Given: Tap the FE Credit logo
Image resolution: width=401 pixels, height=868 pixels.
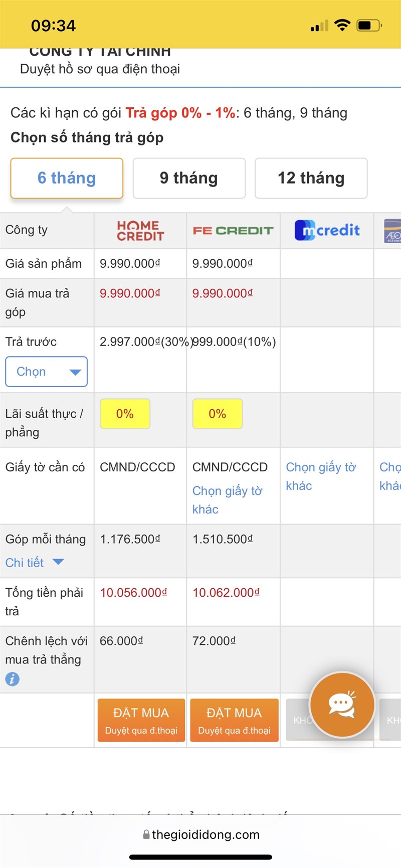Looking at the screenshot, I should pyautogui.click(x=233, y=231).
